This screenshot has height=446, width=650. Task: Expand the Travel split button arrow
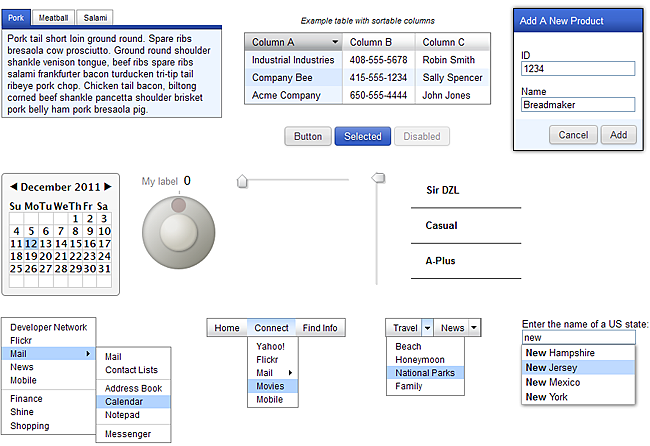coord(427,328)
